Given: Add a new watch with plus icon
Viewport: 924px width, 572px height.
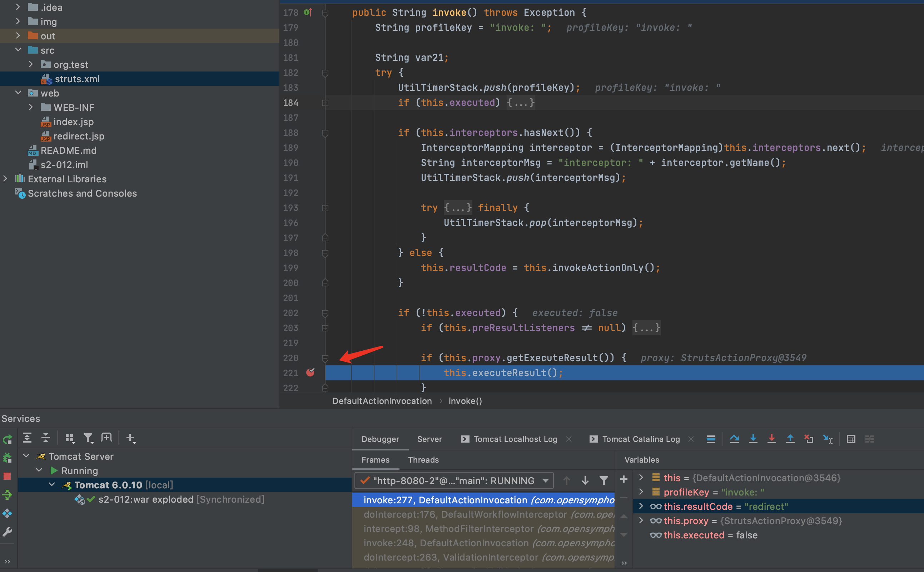Looking at the screenshot, I should [x=624, y=479].
